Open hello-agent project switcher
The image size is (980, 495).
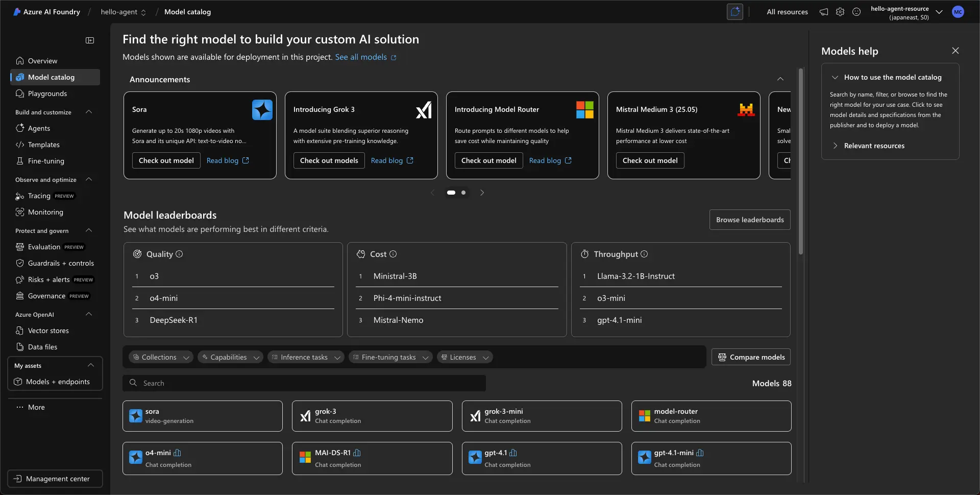[124, 12]
